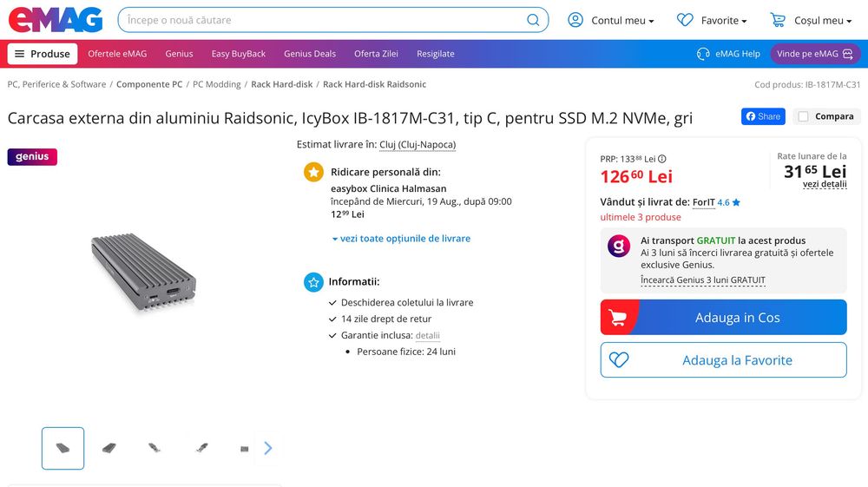
Task: Click the eMAG Help headset icon
Action: pyautogui.click(x=703, y=54)
